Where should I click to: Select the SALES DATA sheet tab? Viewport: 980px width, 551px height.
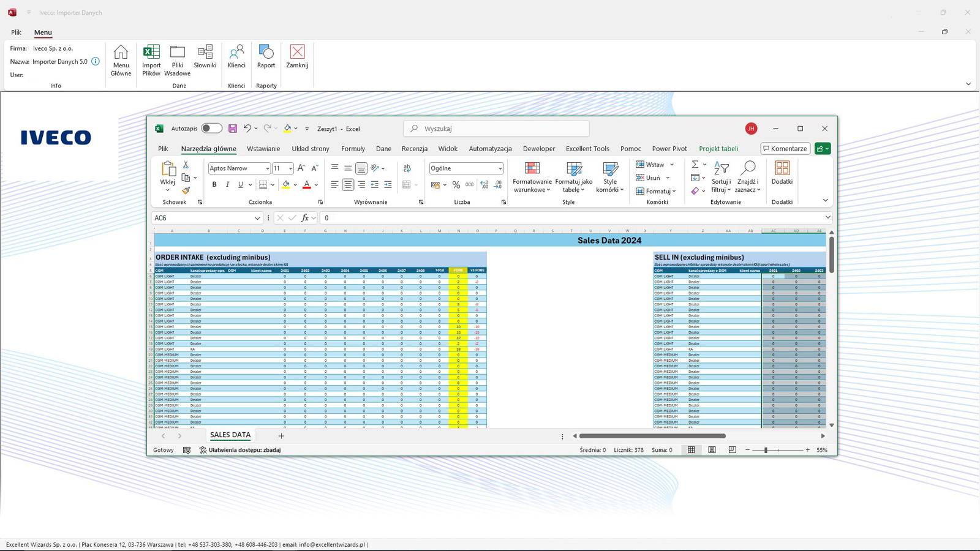tap(230, 435)
